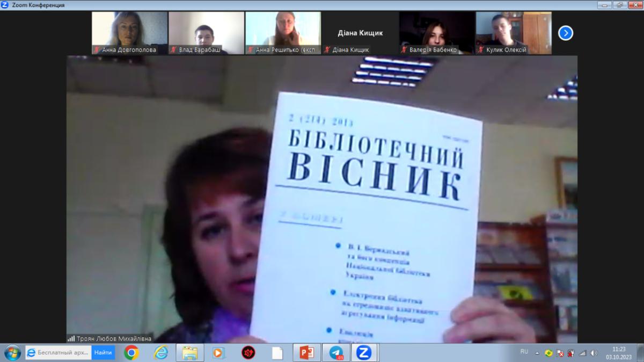Show next page of participant thumbnails

coord(565,33)
